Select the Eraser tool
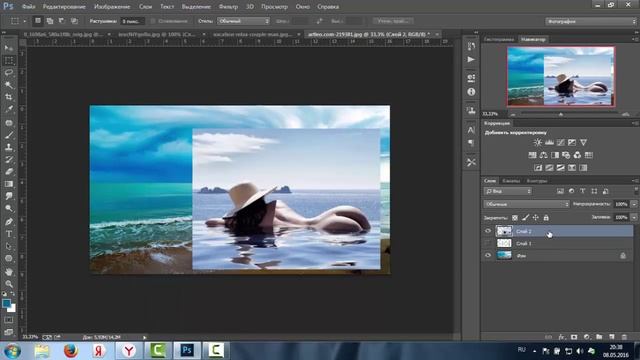This screenshot has height=360, width=640. pyautogui.click(x=9, y=171)
